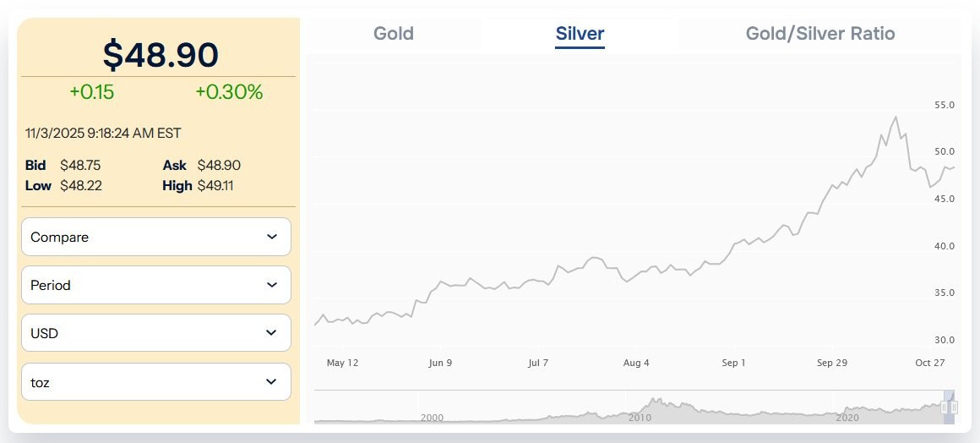The width and height of the screenshot is (980, 443).
Task: Switch to the Gold tab
Action: pyautogui.click(x=394, y=34)
